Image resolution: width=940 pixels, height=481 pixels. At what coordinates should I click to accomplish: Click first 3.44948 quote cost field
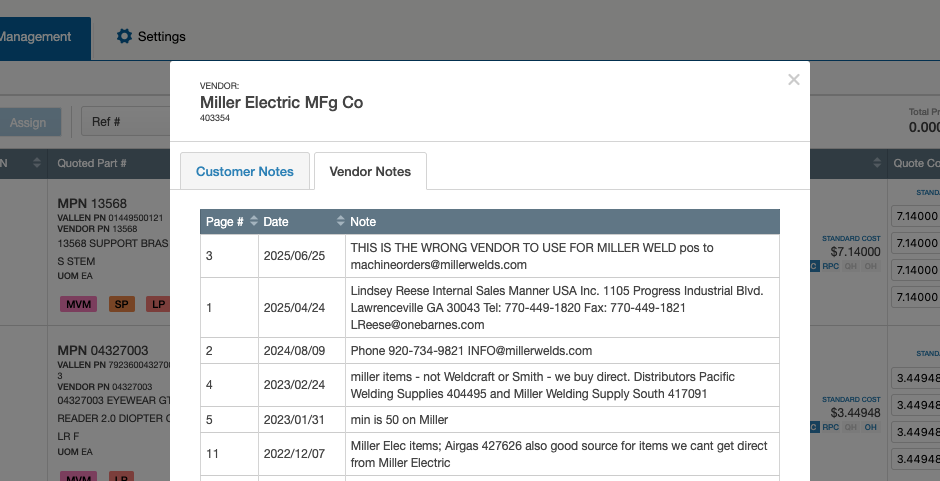(914, 378)
